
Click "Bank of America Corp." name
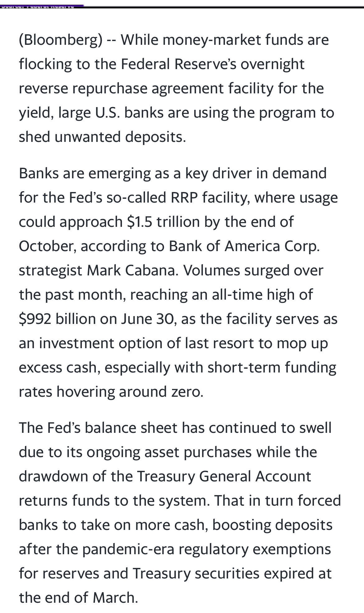click(244, 246)
